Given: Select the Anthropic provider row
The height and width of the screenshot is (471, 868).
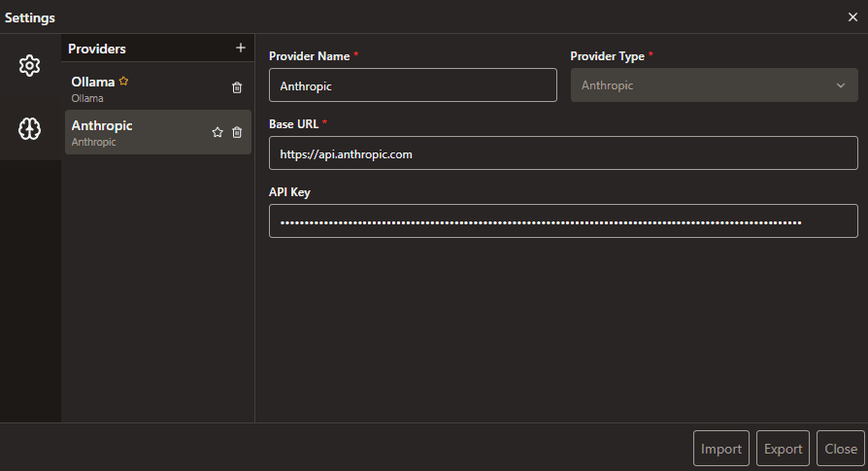Looking at the screenshot, I should pyautogui.click(x=158, y=132).
